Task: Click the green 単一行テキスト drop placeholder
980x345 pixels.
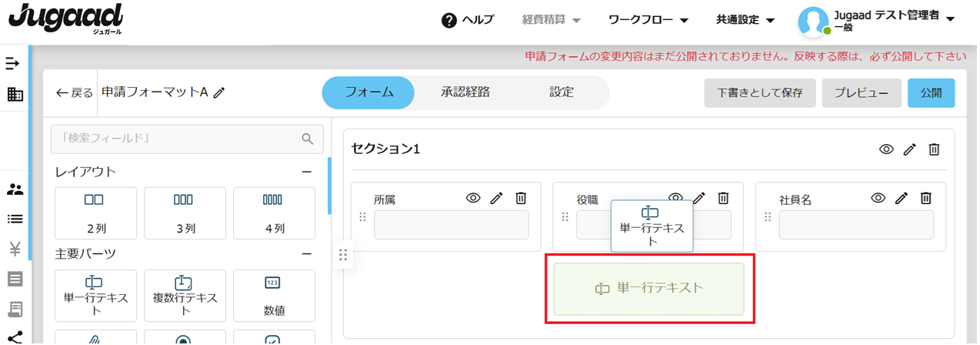Action: point(649,289)
